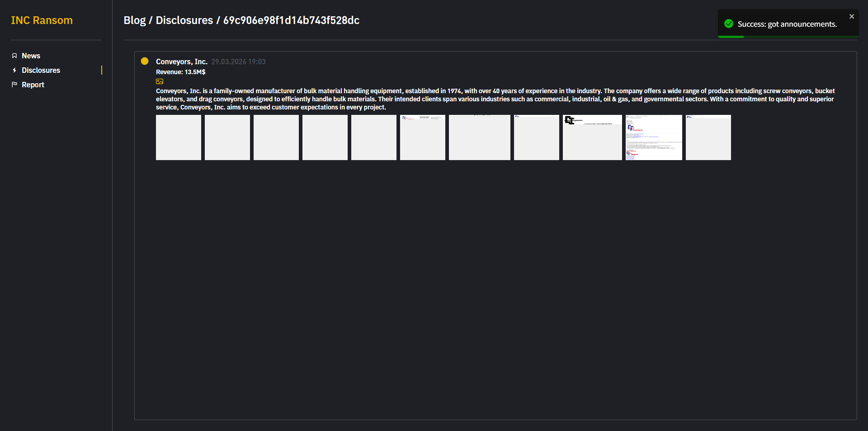
Task: Go to the Report page
Action: 33,85
